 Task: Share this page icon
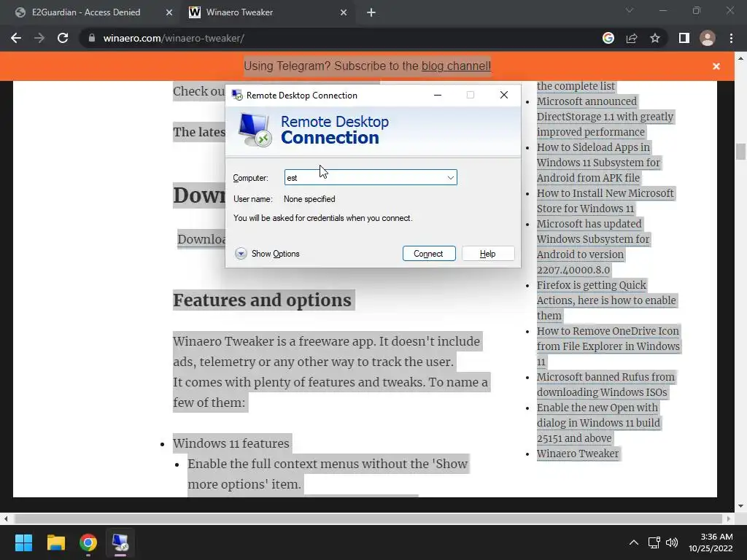[x=632, y=38]
